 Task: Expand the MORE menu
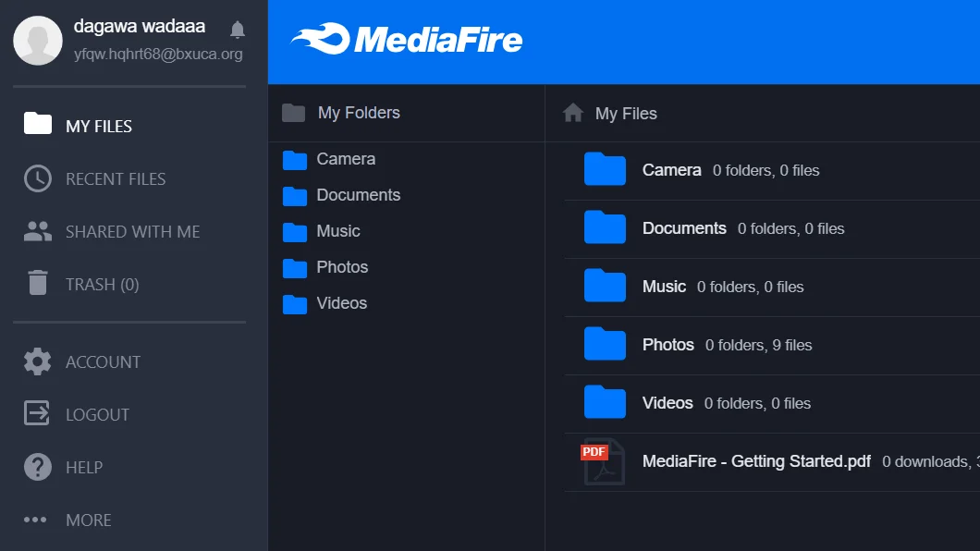[x=89, y=520]
